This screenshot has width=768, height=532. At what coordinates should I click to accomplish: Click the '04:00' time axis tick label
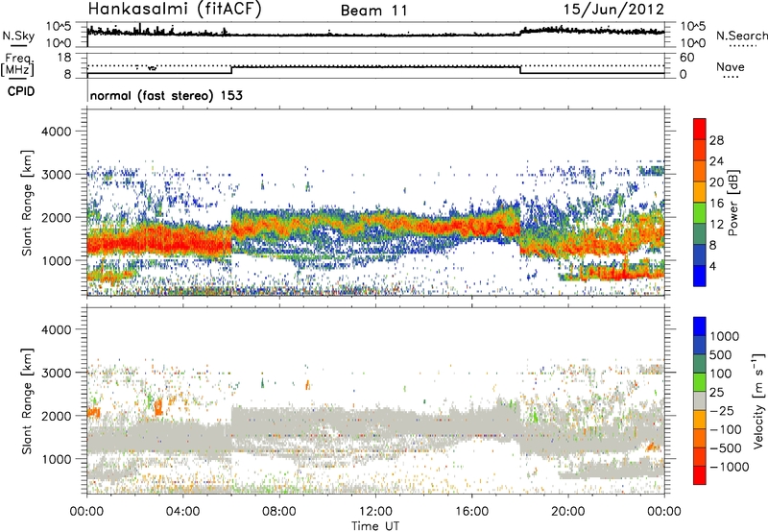[x=182, y=512]
